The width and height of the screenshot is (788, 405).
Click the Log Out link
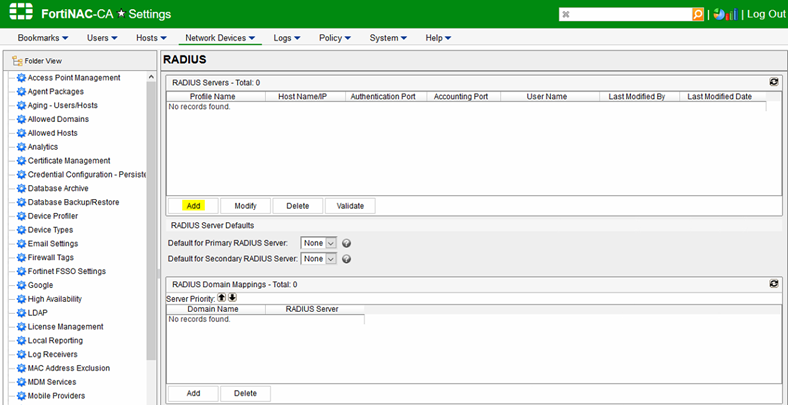766,14
